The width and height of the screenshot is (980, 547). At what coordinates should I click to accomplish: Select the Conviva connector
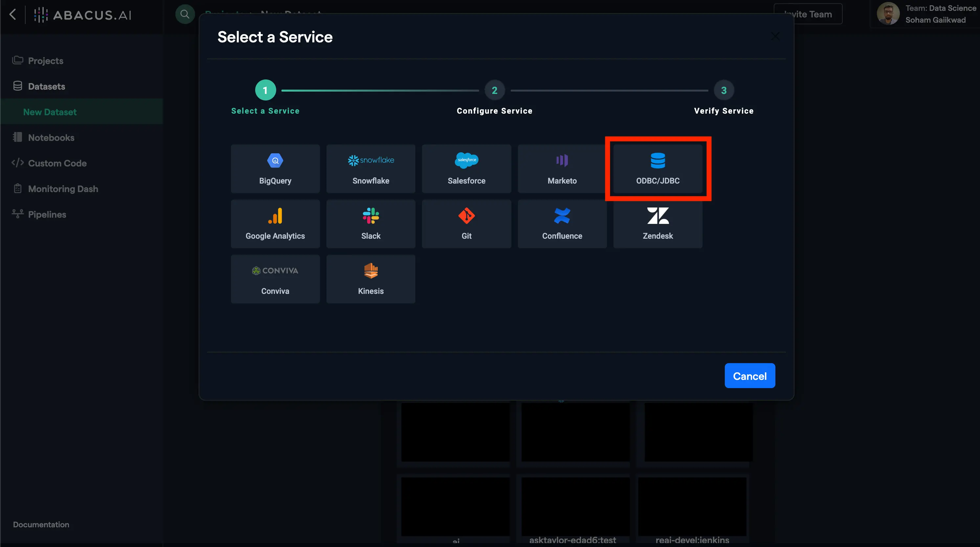click(275, 279)
